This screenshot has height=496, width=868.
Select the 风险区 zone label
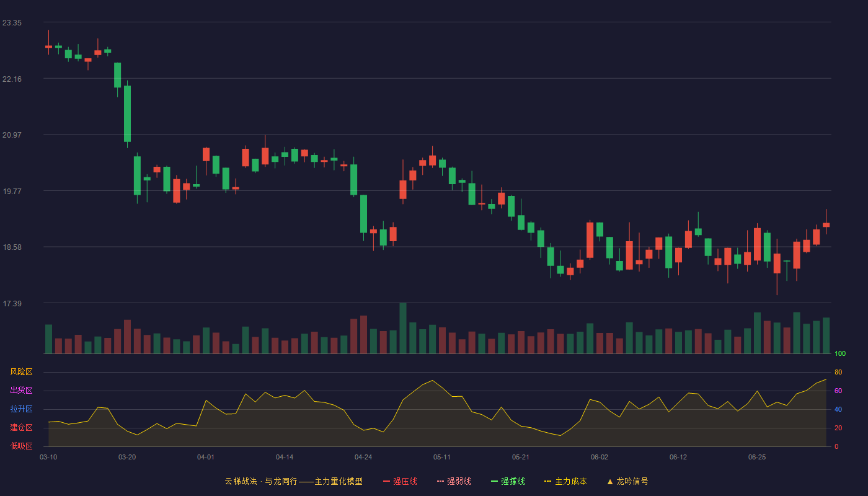coord(21,372)
